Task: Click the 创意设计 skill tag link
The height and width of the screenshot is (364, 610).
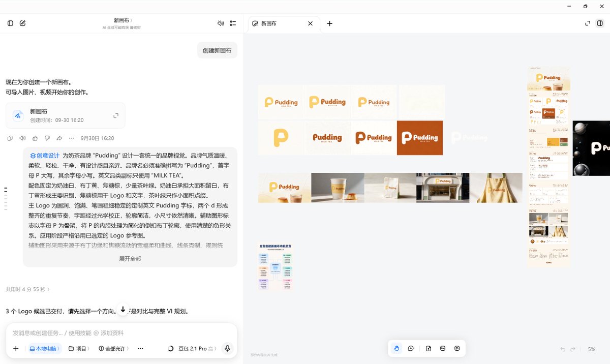Action: (x=45, y=156)
